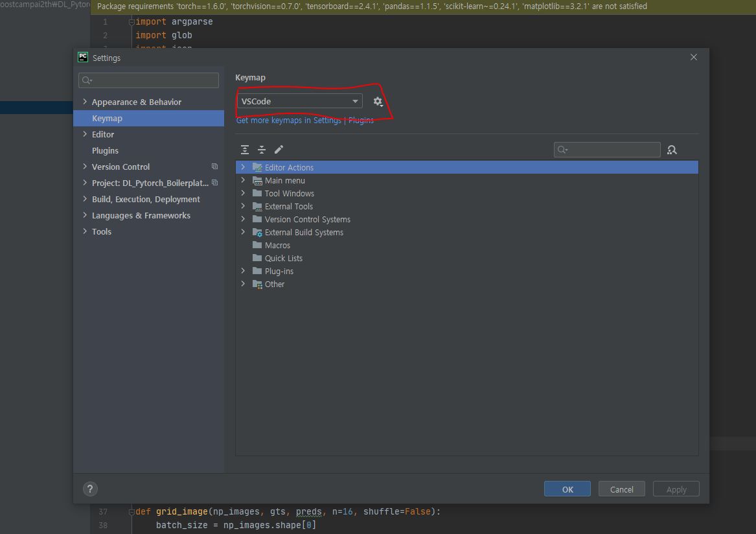This screenshot has height=534, width=756.
Task: Expand Plug-ins tree node
Action: (x=243, y=271)
